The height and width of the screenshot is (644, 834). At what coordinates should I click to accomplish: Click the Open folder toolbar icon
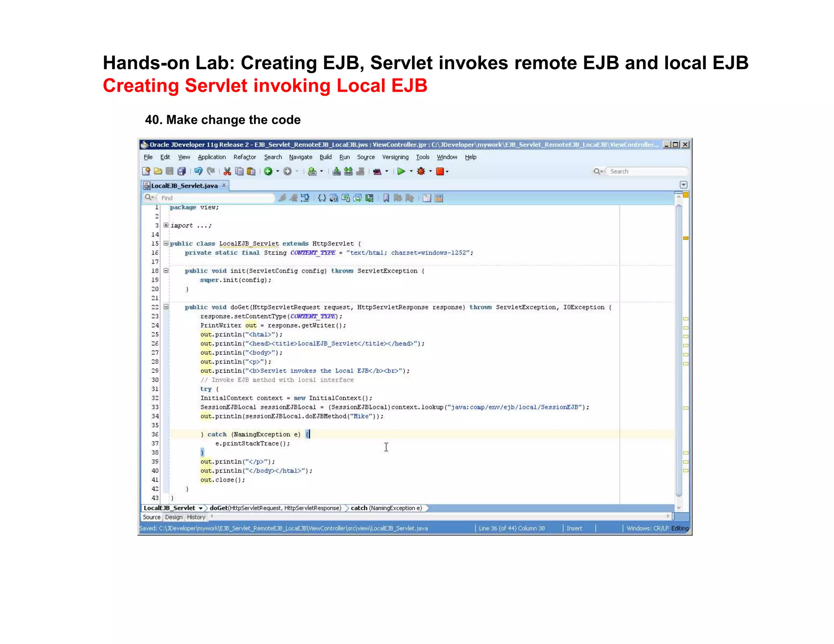(158, 171)
